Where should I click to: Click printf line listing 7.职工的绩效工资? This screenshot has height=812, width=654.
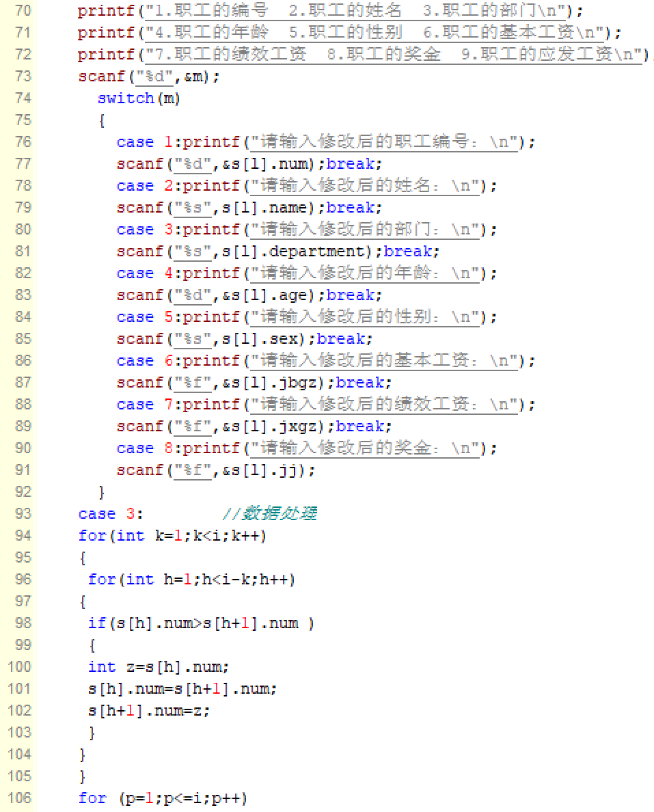[365, 55]
